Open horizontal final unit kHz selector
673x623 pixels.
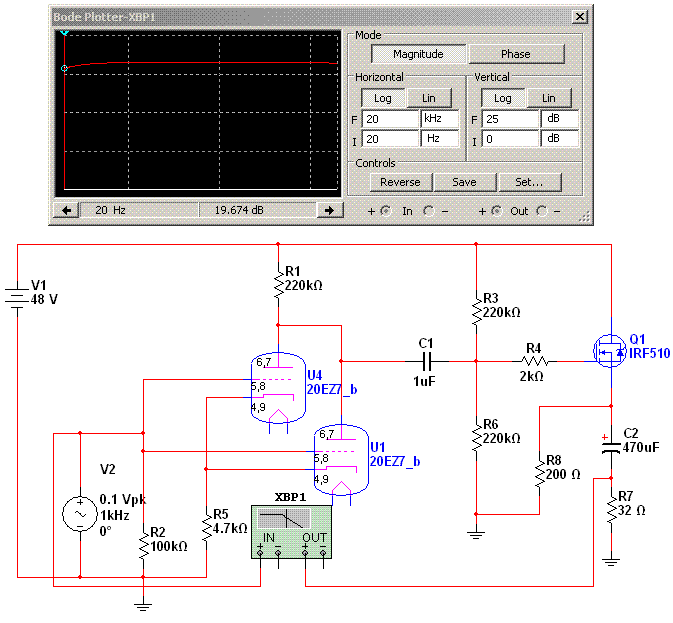440,118
